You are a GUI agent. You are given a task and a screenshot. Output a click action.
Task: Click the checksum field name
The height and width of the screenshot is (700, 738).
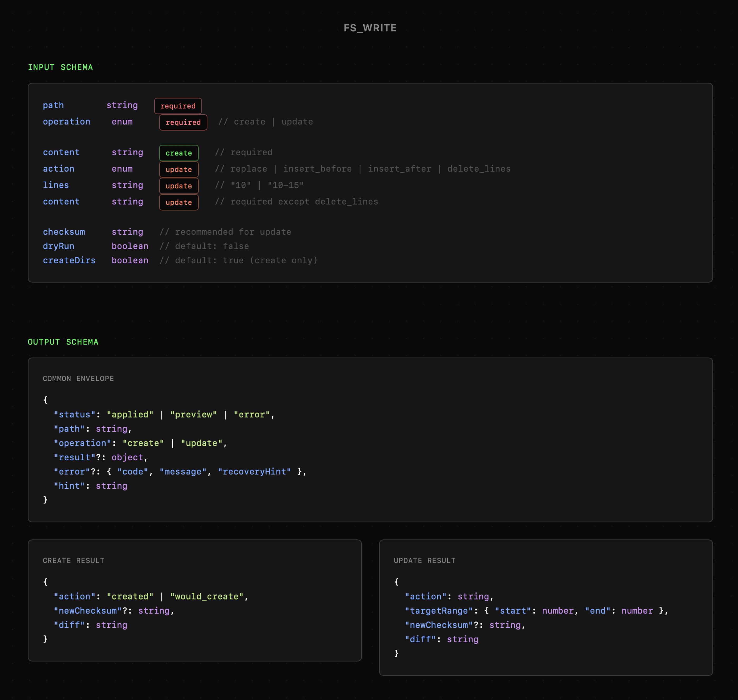pyautogui.click(x=64, y=232)
